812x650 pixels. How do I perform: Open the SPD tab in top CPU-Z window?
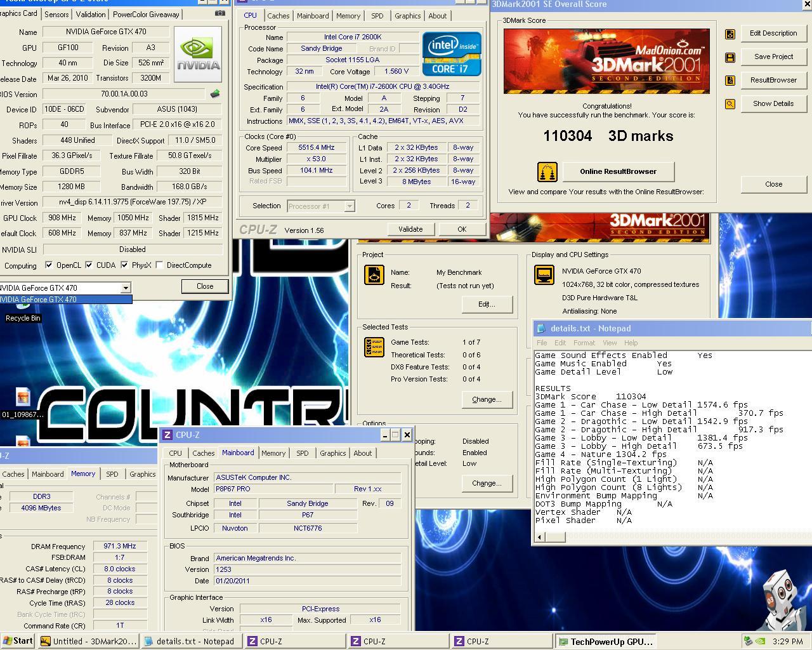tap(377, 16)
